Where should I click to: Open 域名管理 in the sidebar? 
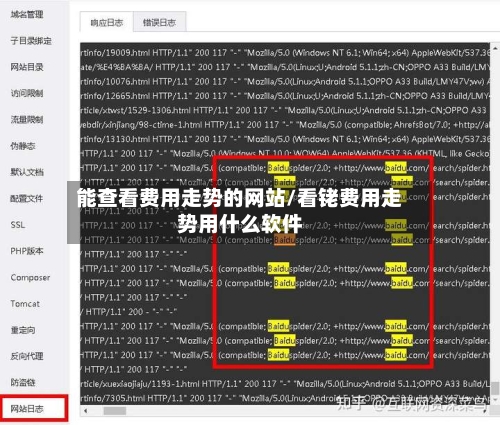point(27,14)
